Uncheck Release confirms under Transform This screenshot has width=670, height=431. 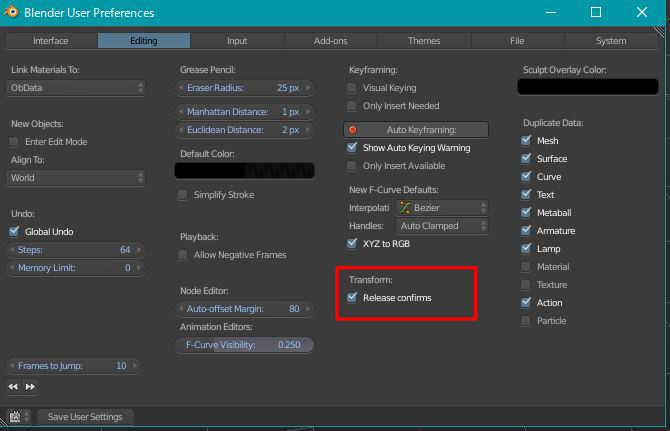352,297
